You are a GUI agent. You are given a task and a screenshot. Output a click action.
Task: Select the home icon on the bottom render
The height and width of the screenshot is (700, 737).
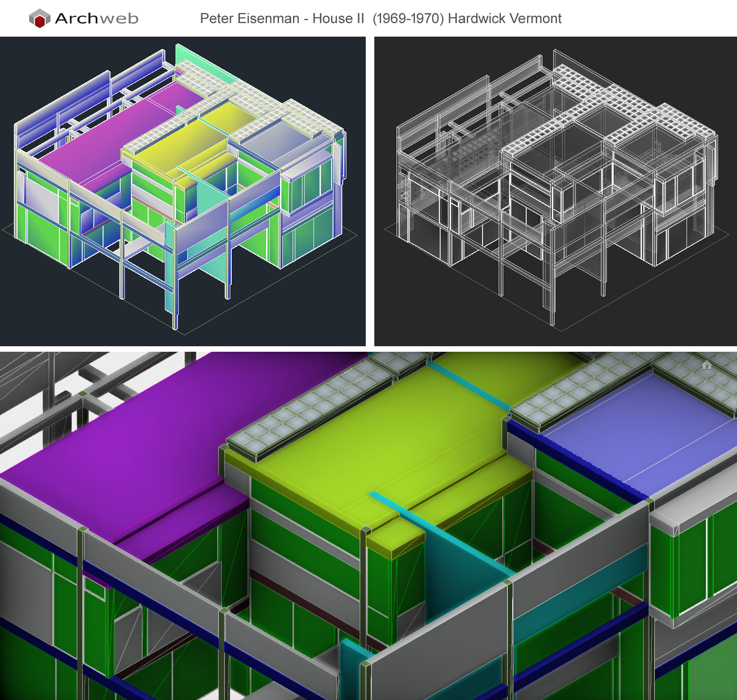(x=706, y=366)
